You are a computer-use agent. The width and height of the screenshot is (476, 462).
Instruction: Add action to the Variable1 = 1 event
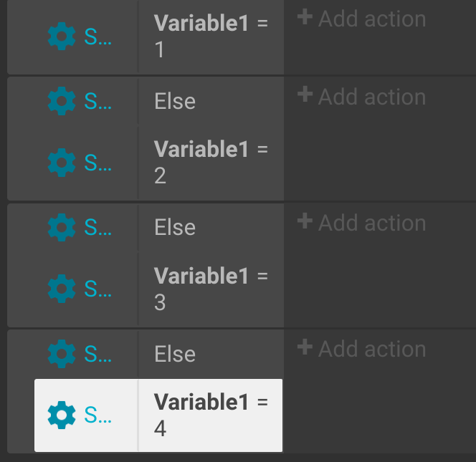(361, 19)
